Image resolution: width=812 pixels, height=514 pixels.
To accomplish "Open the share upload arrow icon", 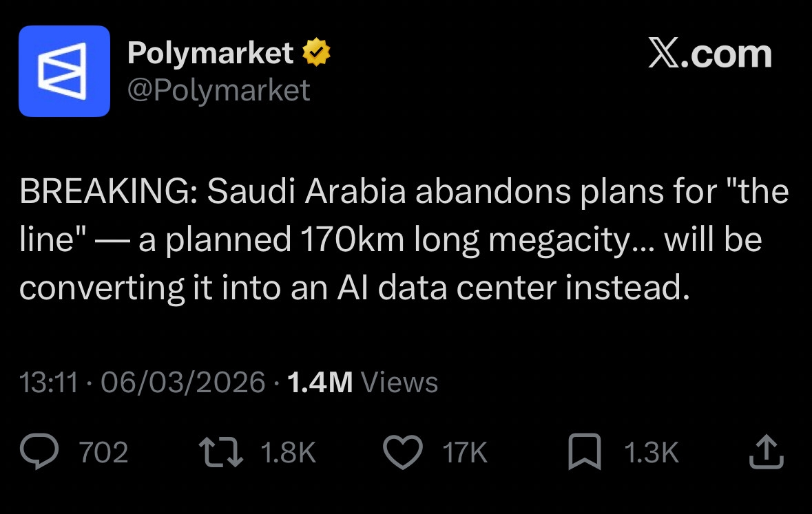I will tap(766, 452).
